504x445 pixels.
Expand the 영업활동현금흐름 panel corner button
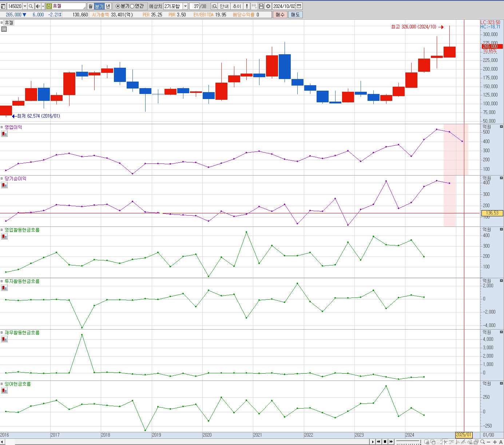[501, 229]
